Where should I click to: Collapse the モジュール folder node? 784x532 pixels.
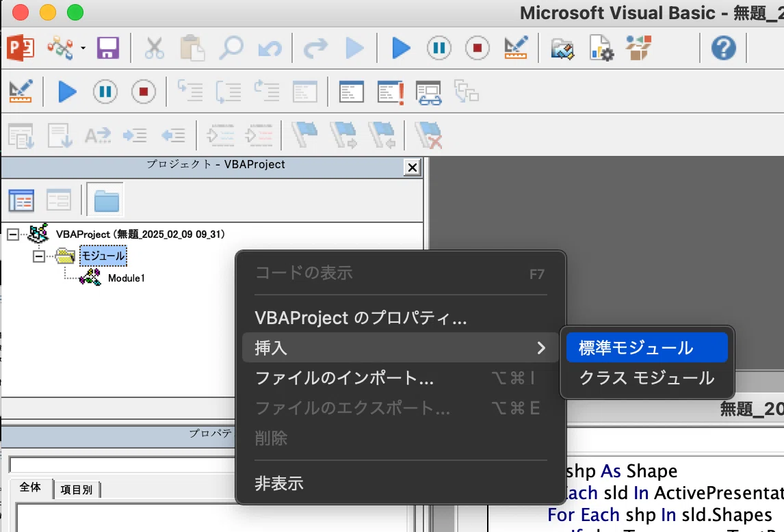[38, 256]
